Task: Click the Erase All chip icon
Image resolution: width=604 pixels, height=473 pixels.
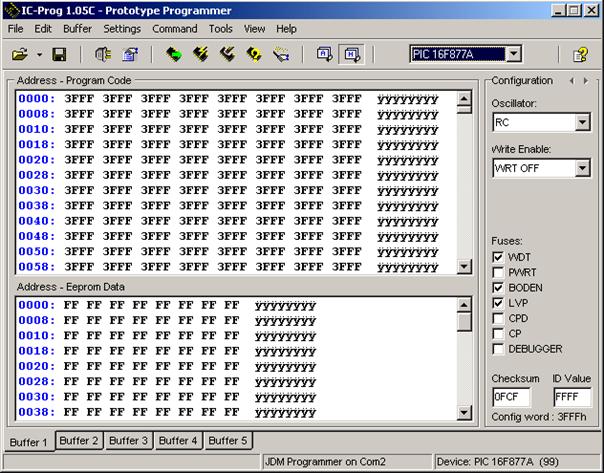Action: click(227, 54)
